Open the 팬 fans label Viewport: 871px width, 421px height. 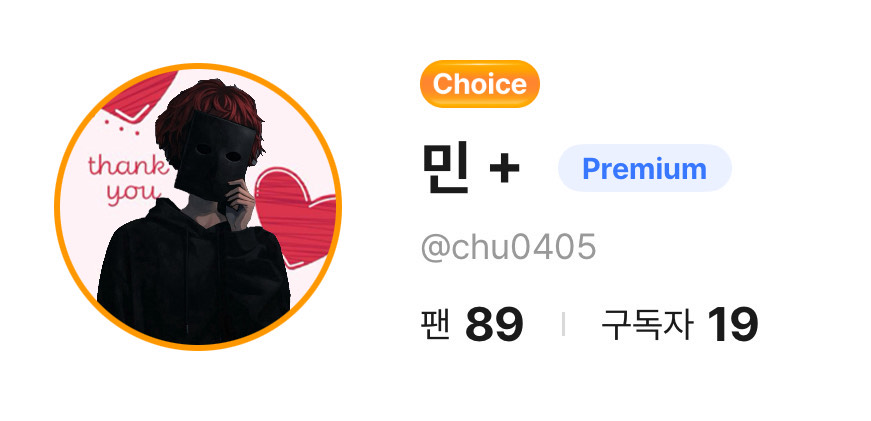click(436, 325)
